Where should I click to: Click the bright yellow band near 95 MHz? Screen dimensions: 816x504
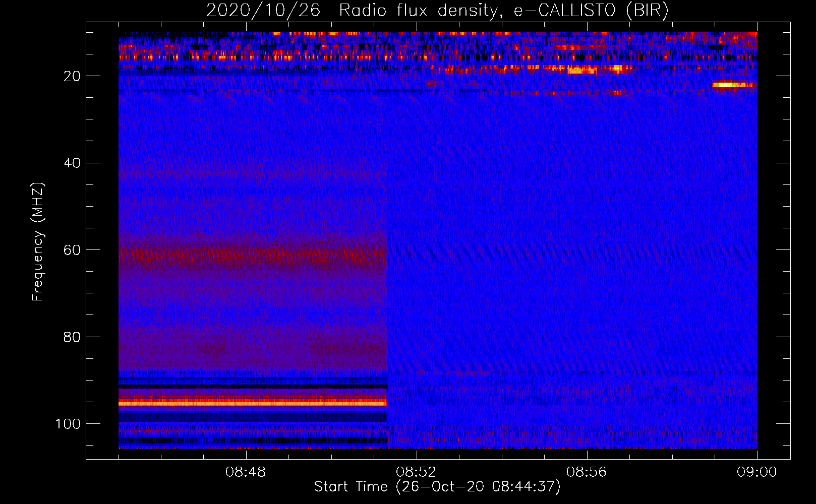[x=253, y=403]
